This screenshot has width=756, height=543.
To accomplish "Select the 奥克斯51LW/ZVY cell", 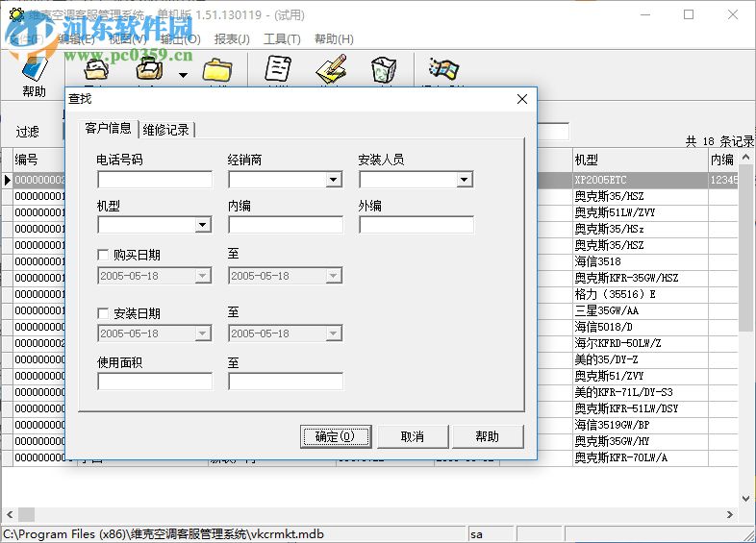I will coord(641,212).
